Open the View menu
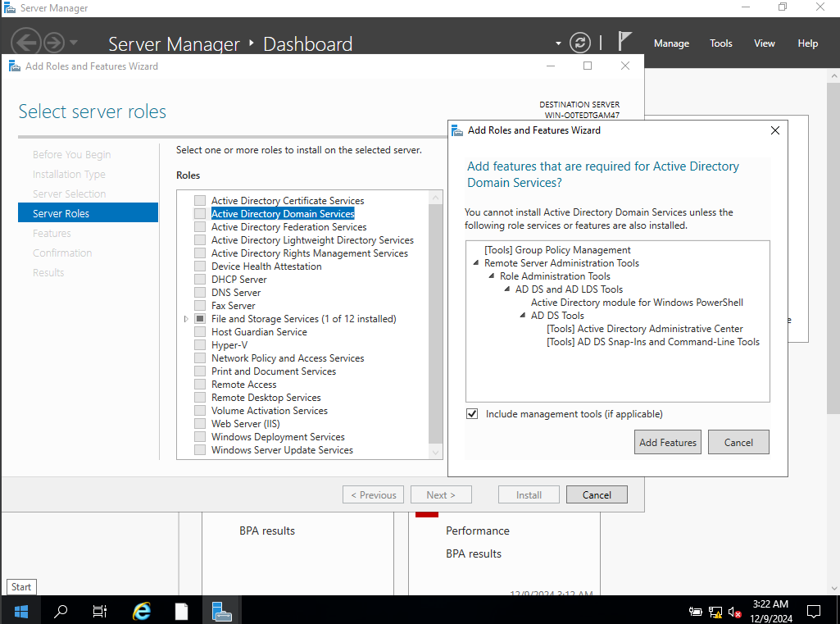840x624 pixels. pyautogui.click(x=765, y=43)
